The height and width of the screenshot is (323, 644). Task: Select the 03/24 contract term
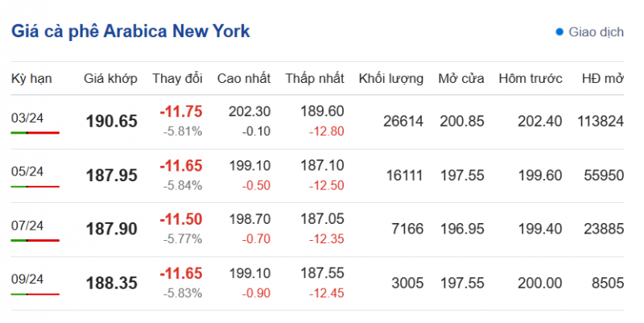point(27,118)
